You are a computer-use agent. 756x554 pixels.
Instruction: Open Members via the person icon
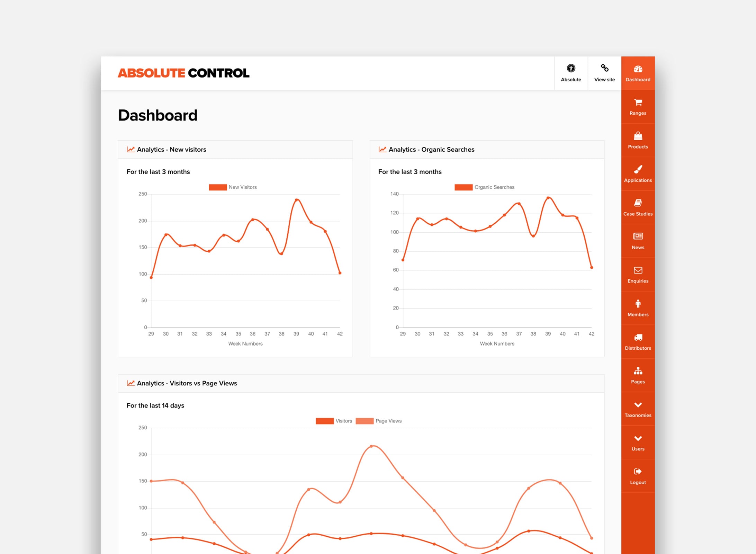638,304
